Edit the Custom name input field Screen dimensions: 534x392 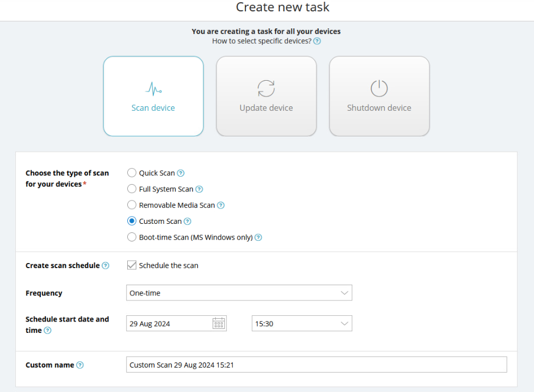(x=316, y=364)
